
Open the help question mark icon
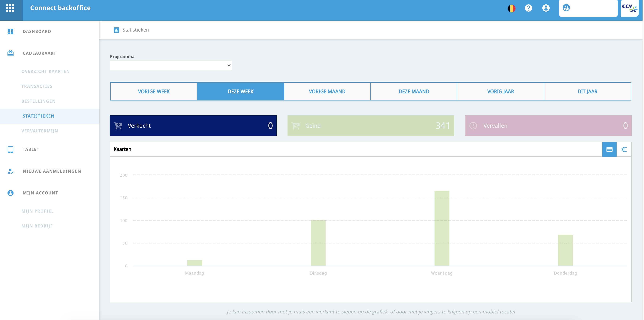[x=528, y=8]
